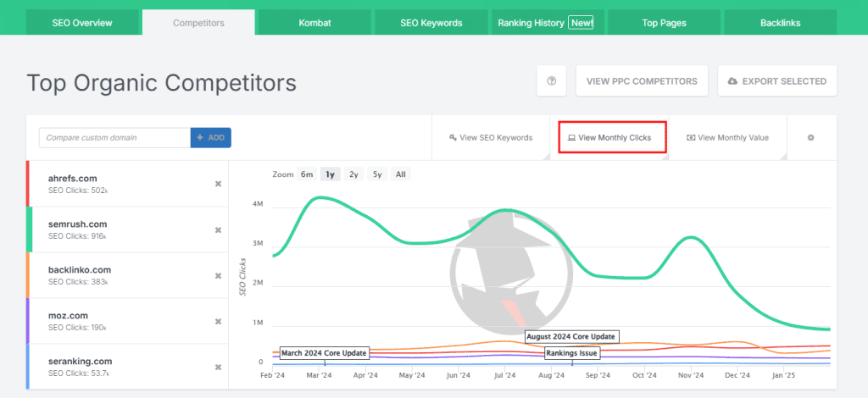Click the blue Add button
This screenshot has height=398, width=868.
click(x=211, y=138)
